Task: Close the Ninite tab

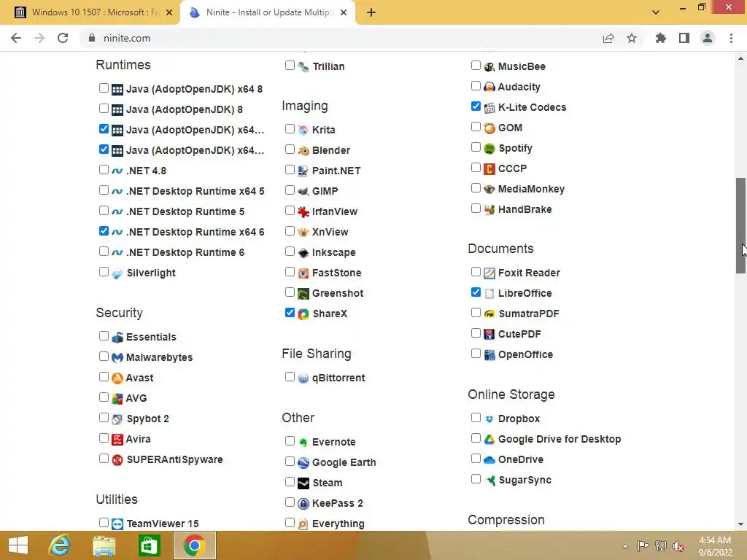Action: [x=344, y=12]
